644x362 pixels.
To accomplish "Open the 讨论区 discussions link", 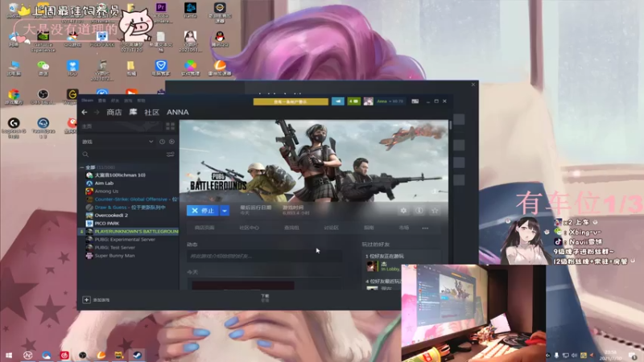I will point(331,228).
